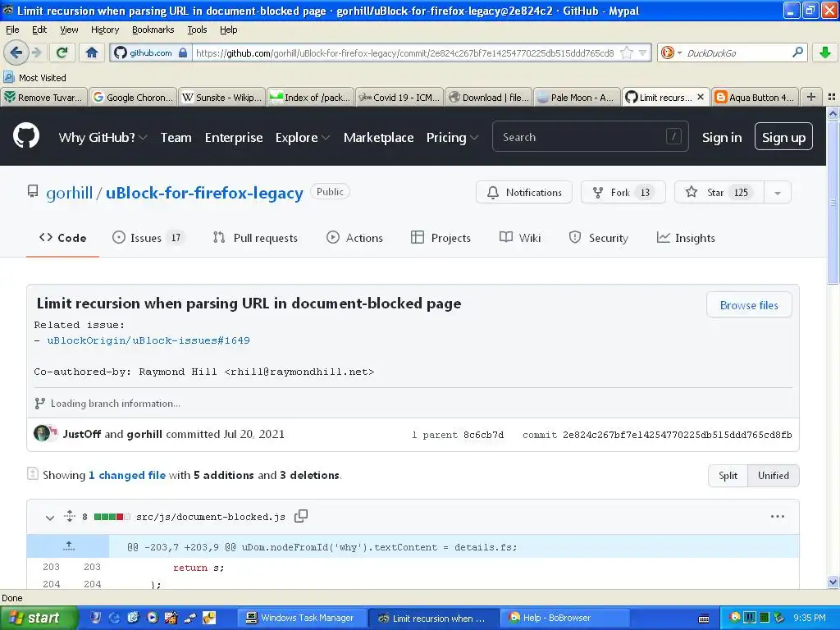
Task: Open Actions tab
Action: [354, 238]
